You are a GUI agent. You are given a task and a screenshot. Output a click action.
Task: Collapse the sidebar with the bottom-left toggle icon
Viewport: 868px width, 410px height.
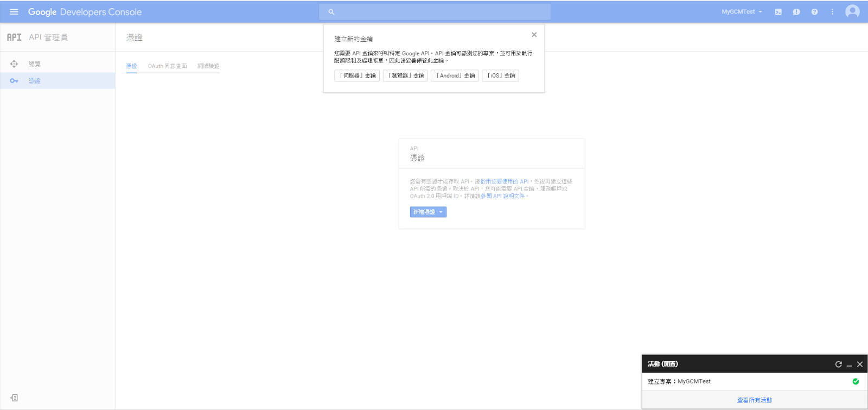click(x=14, y=398)
